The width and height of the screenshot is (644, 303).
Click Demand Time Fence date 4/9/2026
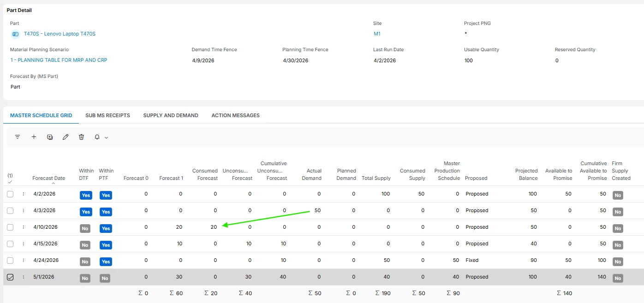click(203, 60)
